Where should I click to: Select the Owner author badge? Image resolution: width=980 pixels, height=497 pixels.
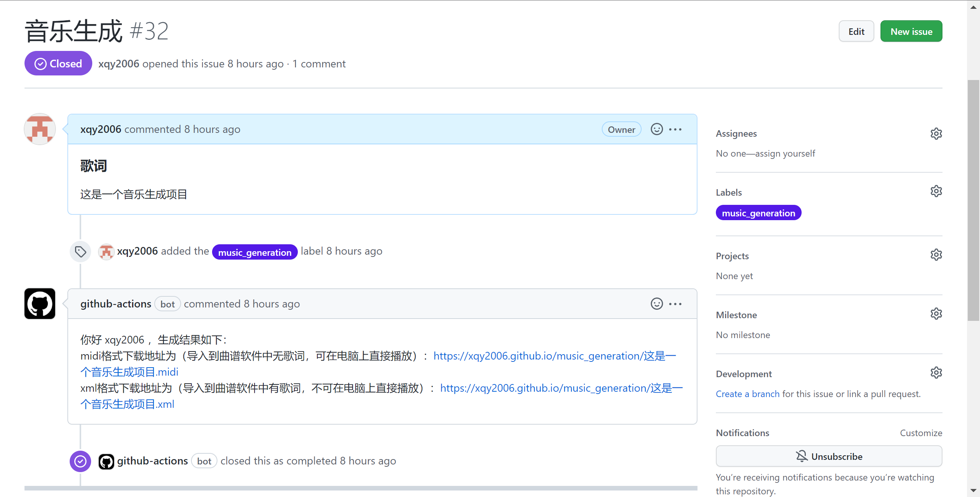click(621, 129)
